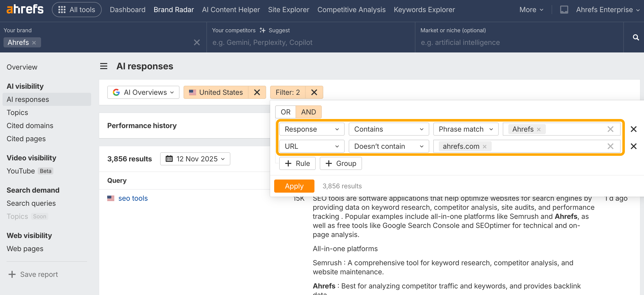This screenshot has width=644, height=295.
Task: Remove the United States country filter
Action: coord(257,92)
